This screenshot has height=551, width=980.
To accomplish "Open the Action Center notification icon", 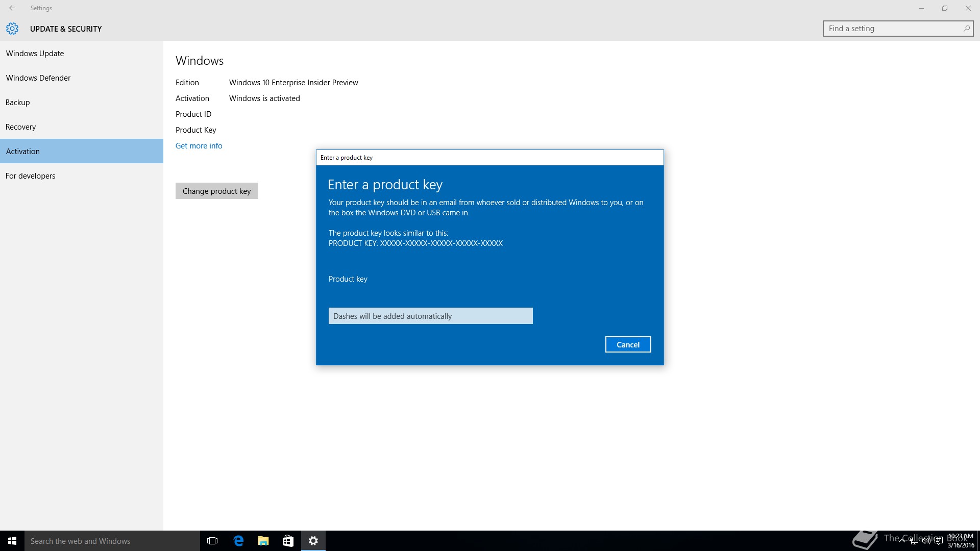I will (938, 541).
